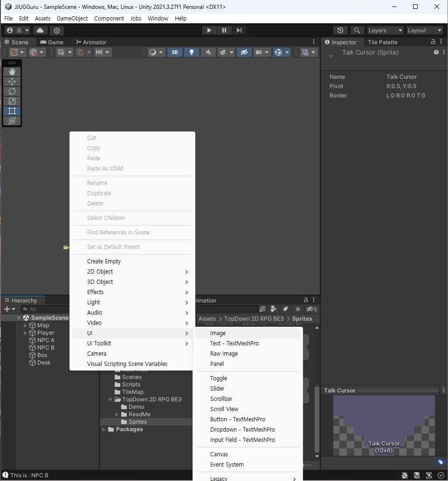Switch to the Tile Palette tab
The image size is (448, 481).
(x=383, y=42)
